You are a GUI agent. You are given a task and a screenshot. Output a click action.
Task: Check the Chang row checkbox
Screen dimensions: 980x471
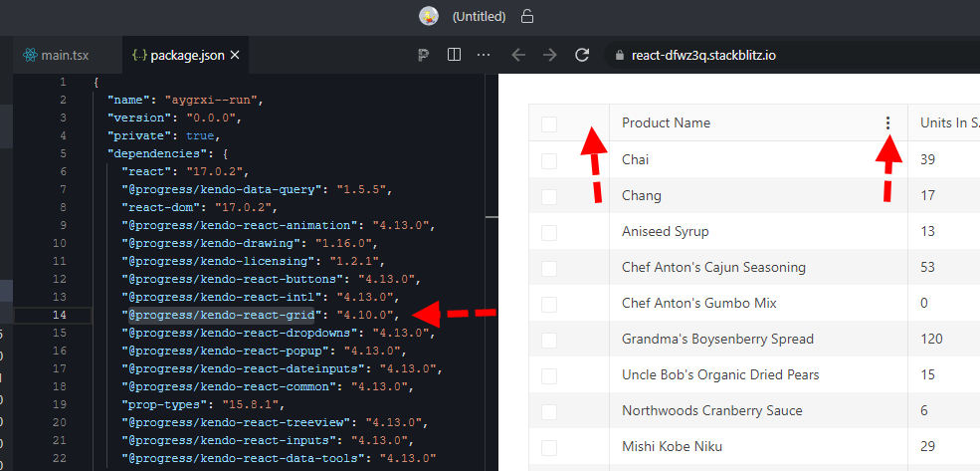tap(549, 196)
